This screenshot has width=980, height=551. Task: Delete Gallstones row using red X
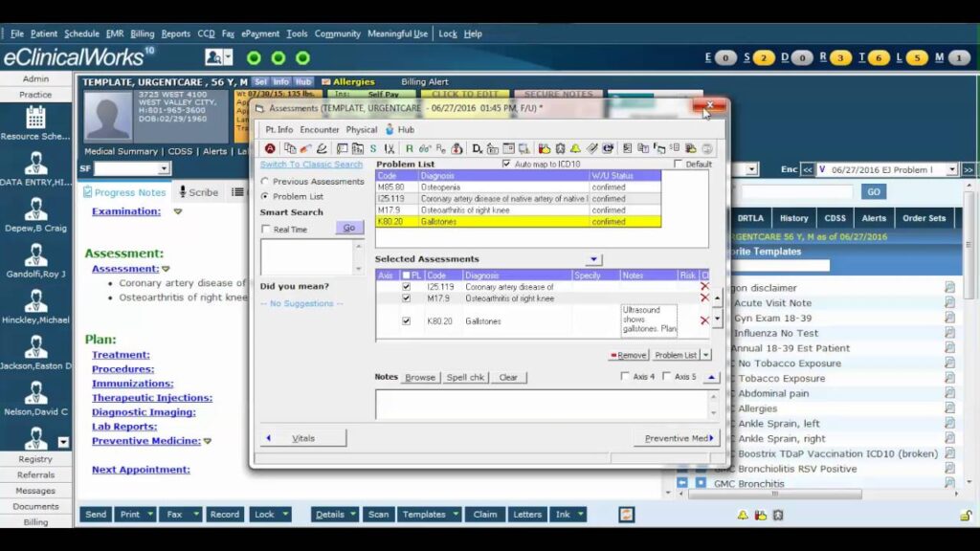[704, 320]
